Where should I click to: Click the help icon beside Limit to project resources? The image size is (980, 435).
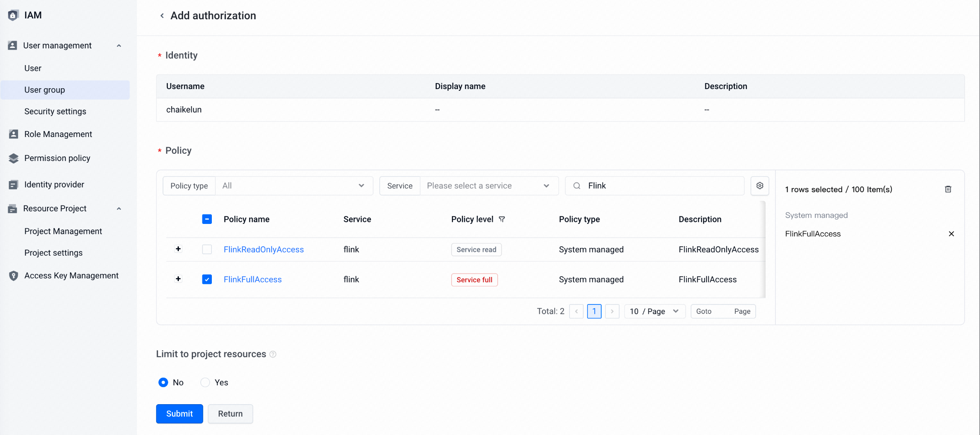[273, 355]
